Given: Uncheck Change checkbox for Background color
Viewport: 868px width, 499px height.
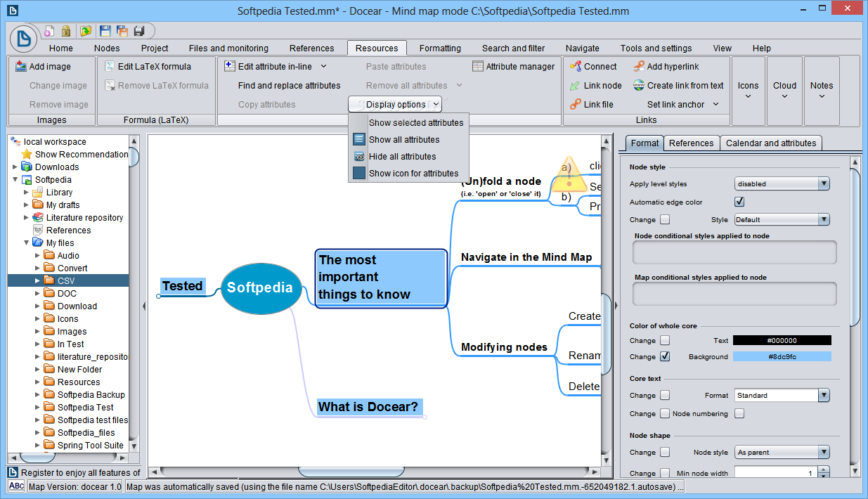Looking at the screenshot, I should tap(665, 356).
